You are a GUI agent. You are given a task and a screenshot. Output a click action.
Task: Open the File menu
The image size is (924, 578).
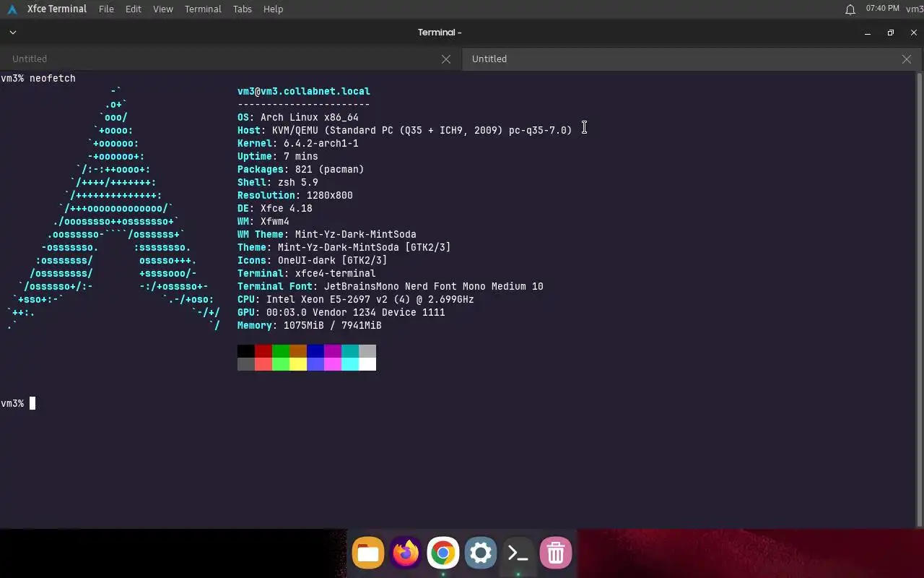tap(106, 9)
